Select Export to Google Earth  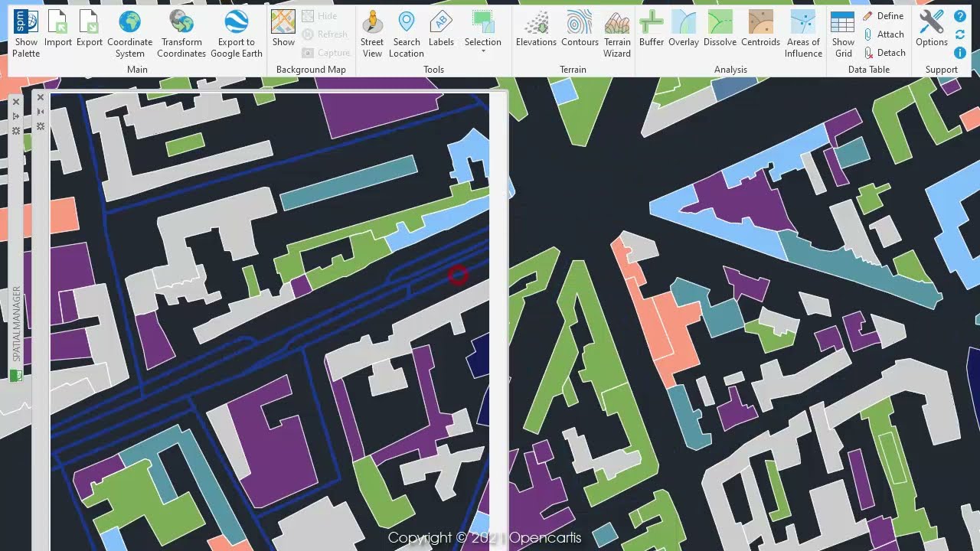click(x=236, y=34)
